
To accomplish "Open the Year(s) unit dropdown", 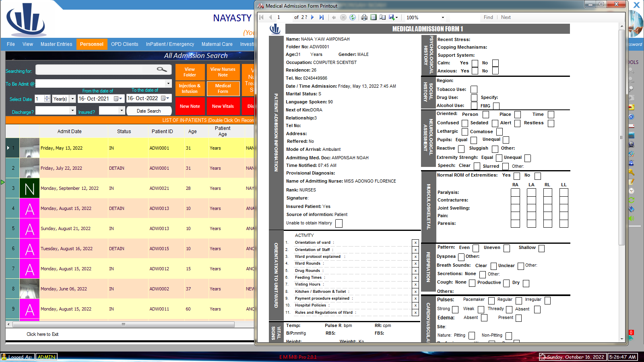I will click(x=73, y=99).
